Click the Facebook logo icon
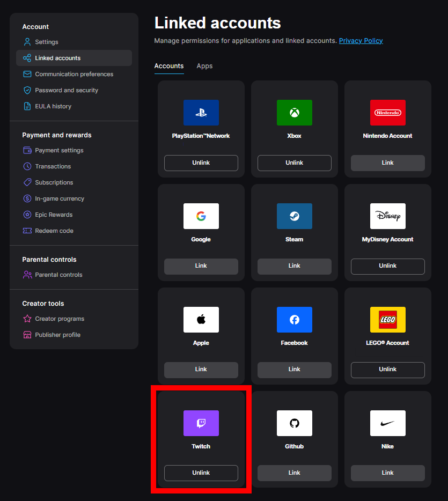The height and width of the screenshot is (501, 448). pyautogui.click(x=294, y=320)
